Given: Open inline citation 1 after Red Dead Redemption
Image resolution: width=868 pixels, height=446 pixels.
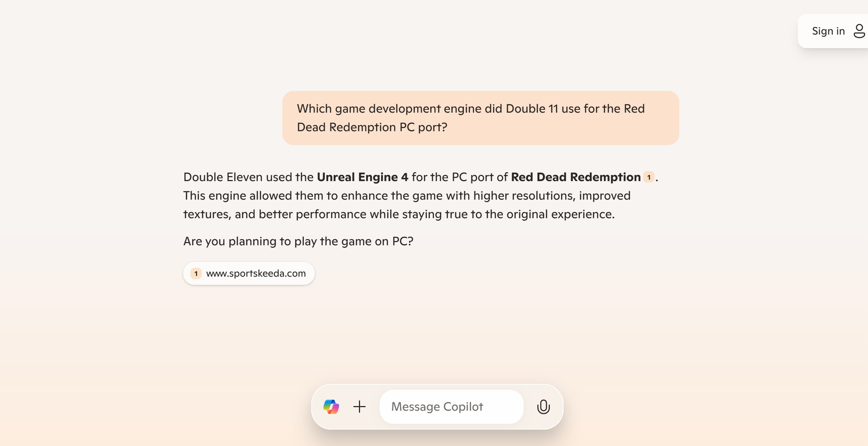Looking at the screenshot, I should click(649, 177).
